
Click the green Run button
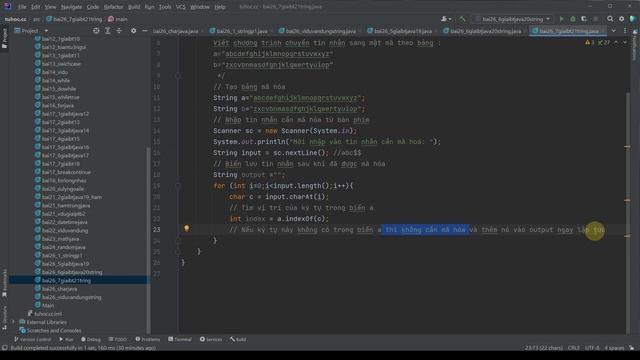click(x=562, y=19)
